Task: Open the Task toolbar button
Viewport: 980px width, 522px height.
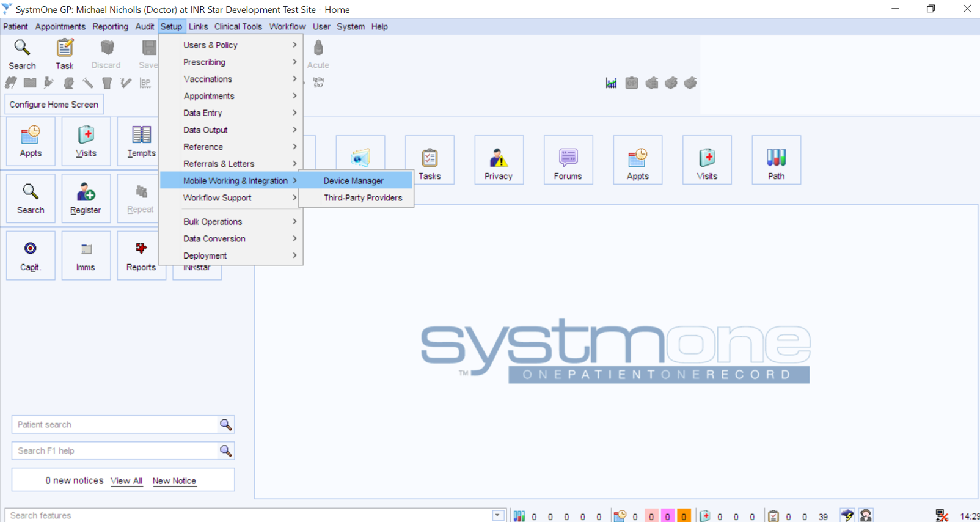Action: pyautogui.click(x=64, y=54)
